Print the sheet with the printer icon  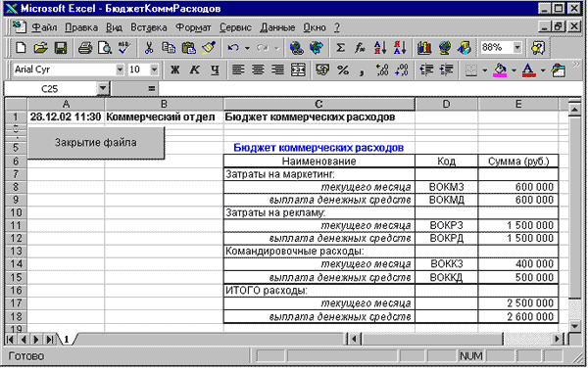click(x=85, y=48)
